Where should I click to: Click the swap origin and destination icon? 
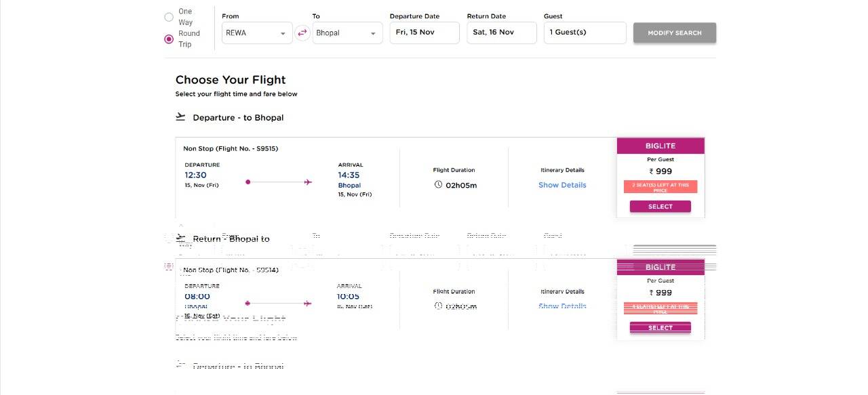(x=302, y=33)
